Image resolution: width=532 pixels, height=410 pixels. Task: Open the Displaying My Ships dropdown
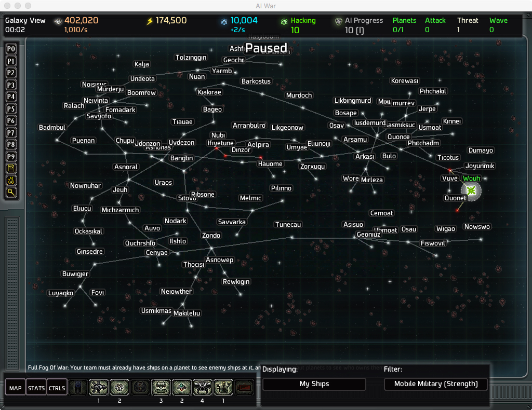(x=314, y=384)
